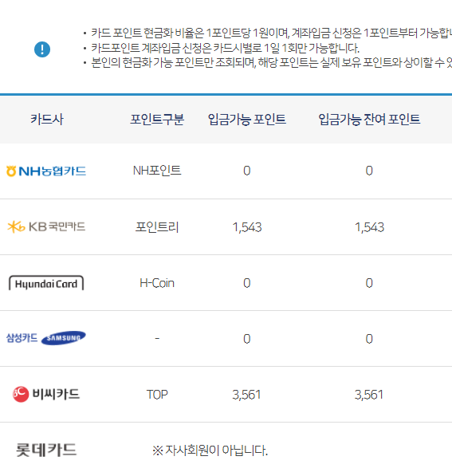
Task: Click Hyundai Card 잔여 포인트 value 0
Action: (369, 283)
